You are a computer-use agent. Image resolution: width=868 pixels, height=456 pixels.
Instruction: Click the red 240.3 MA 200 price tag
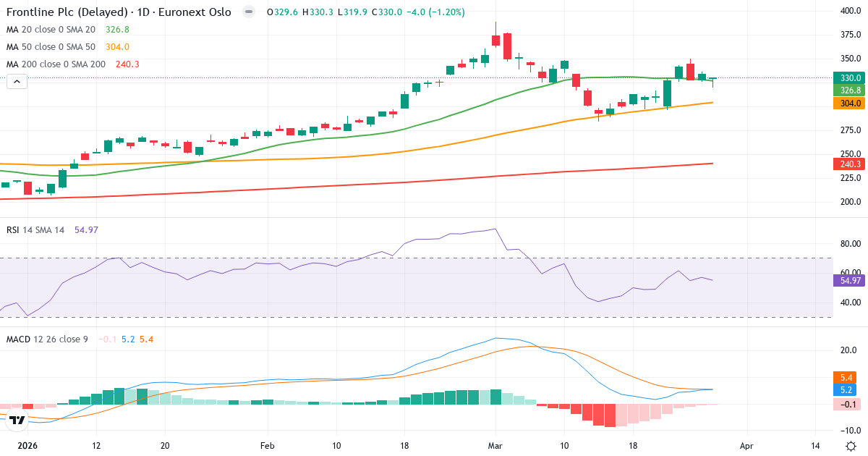pos(849,164)
